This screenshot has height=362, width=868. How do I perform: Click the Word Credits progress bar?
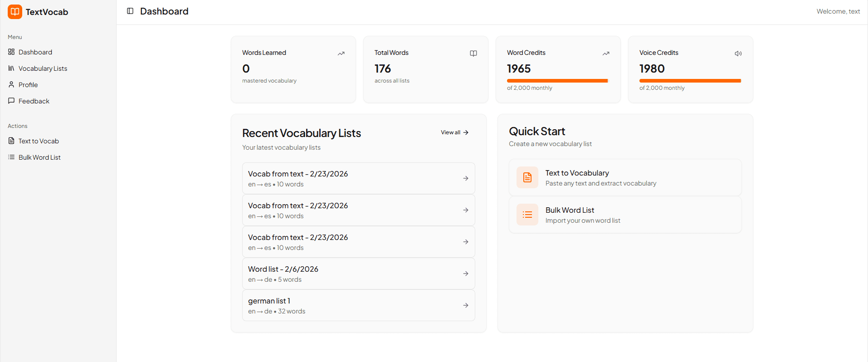pos(557,81)
